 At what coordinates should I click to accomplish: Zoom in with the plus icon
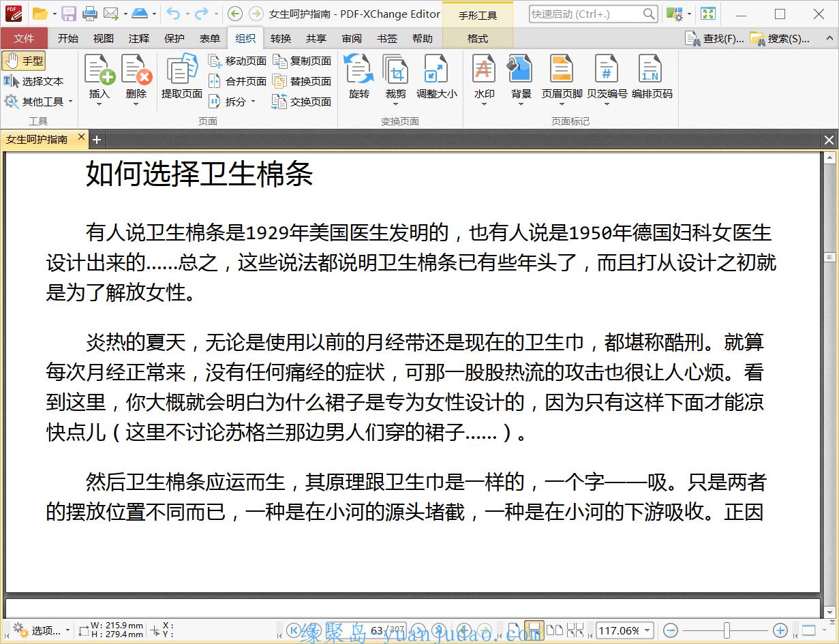tap(780, 630)
